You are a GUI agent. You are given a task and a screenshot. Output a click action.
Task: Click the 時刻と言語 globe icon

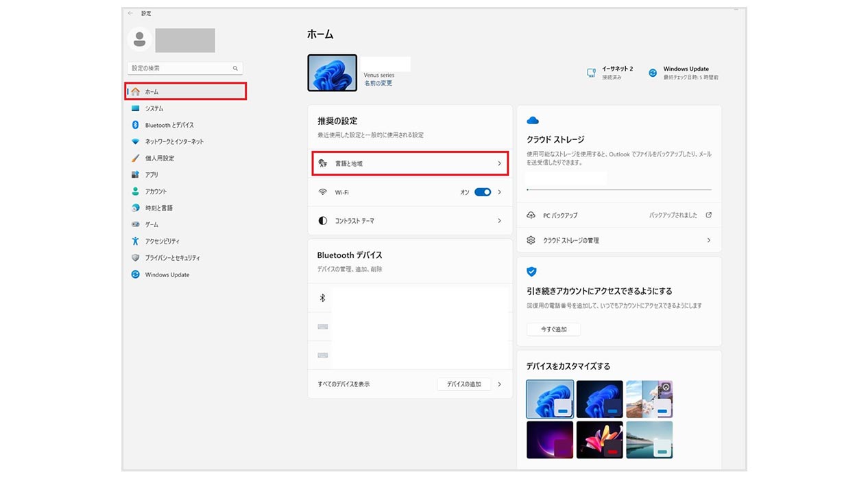click(x=136, y=208)
